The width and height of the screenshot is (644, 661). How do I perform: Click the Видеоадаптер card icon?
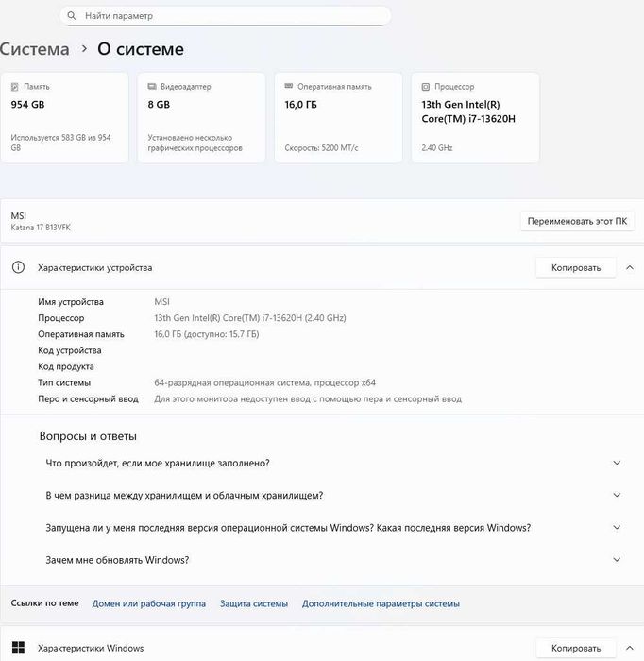[x=153, y=87]
